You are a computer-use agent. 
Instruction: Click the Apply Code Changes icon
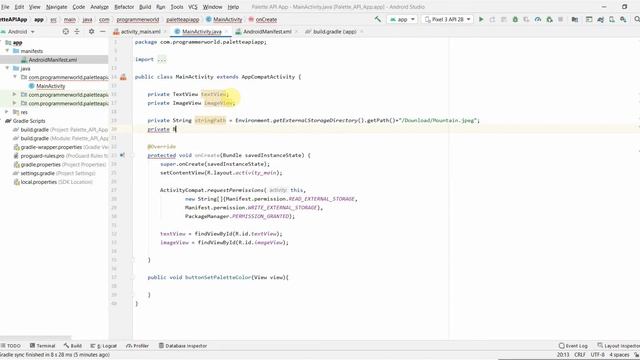(504, 19)
